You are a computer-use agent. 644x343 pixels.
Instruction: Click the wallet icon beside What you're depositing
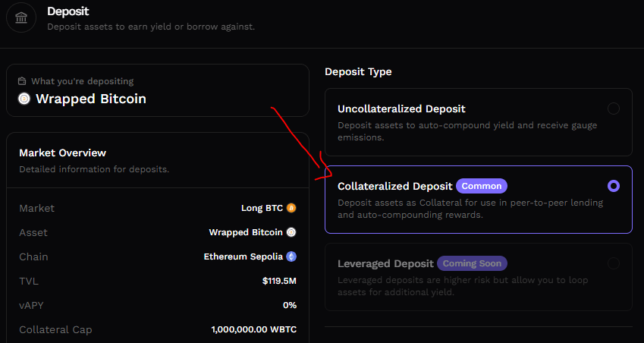click(22, 81)
